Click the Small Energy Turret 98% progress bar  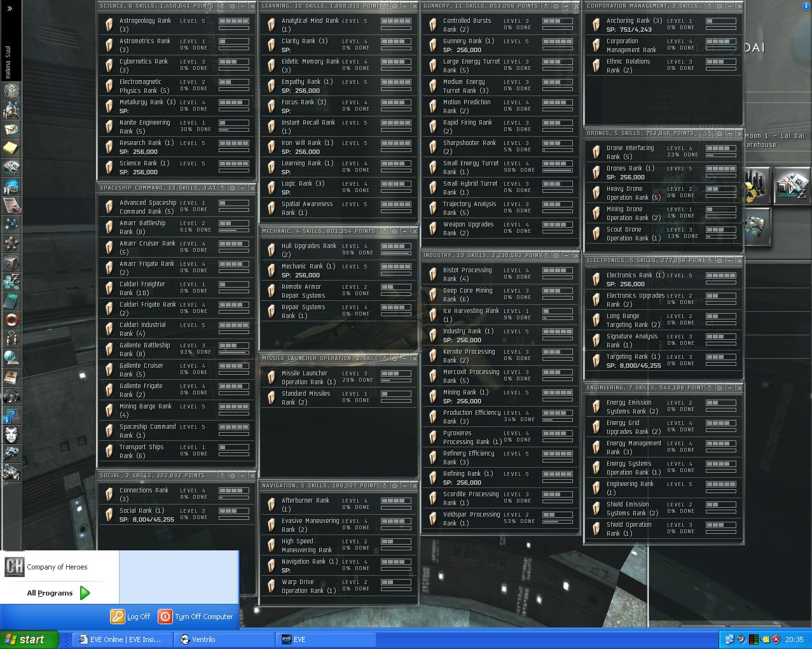558,171
